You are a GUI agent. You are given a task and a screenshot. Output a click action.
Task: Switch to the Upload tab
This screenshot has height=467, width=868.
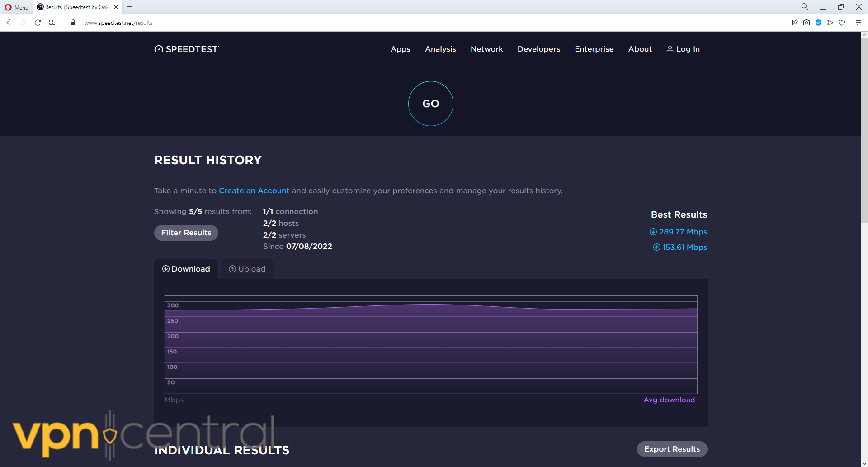coord(247,269)
